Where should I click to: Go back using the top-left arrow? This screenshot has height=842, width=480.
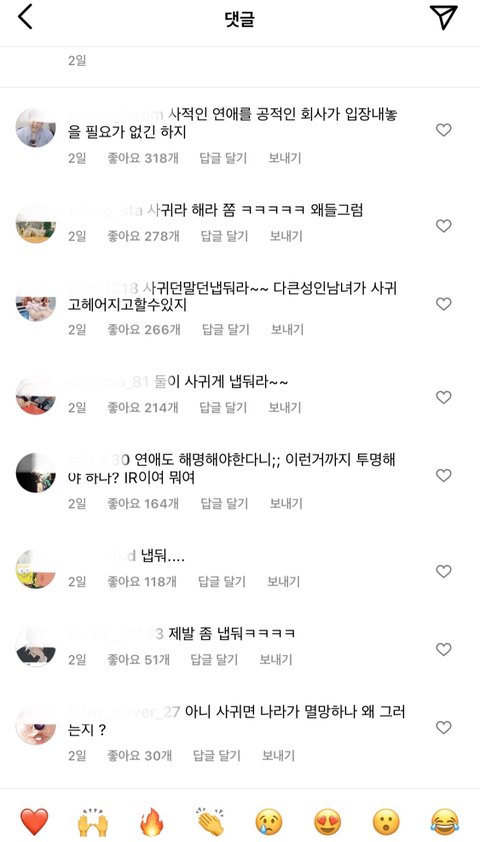(x=25, y=18)
